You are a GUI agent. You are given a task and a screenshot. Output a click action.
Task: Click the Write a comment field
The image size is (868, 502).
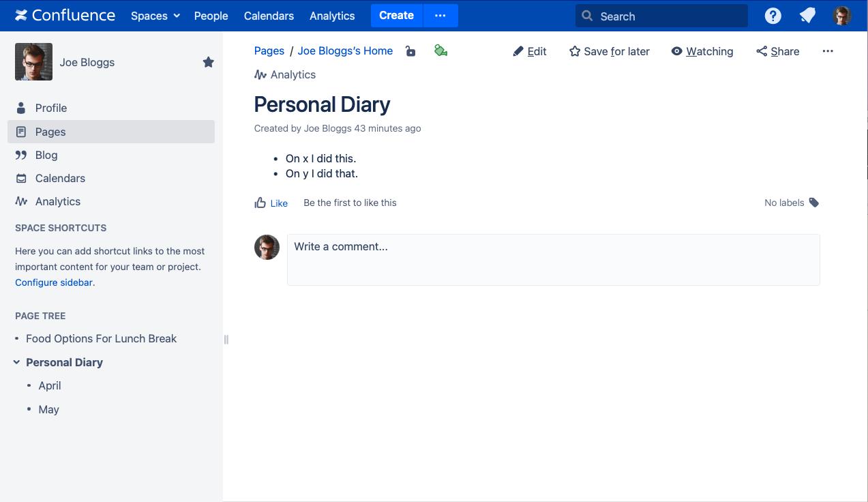tap(553, 259)
